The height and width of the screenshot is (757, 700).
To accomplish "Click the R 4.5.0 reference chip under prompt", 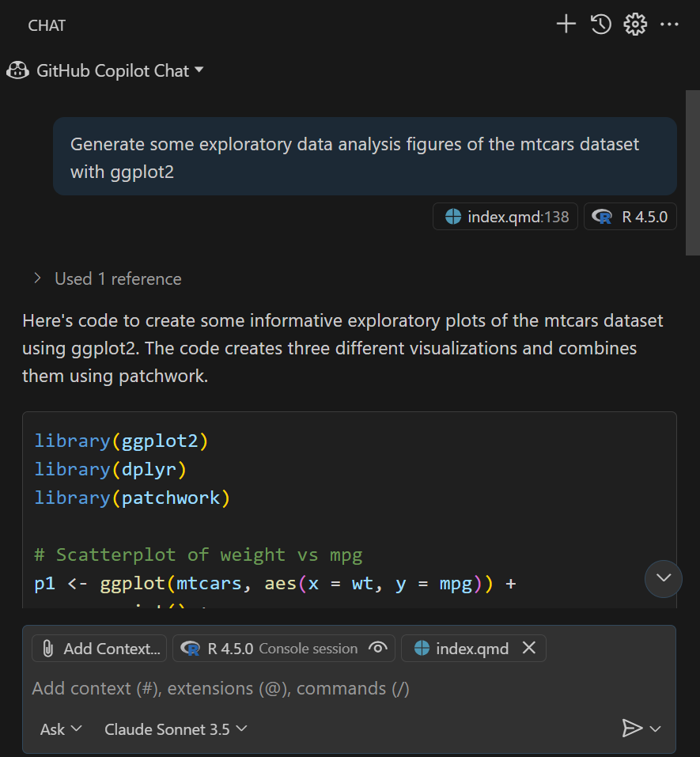I will (x=630, y=217).
